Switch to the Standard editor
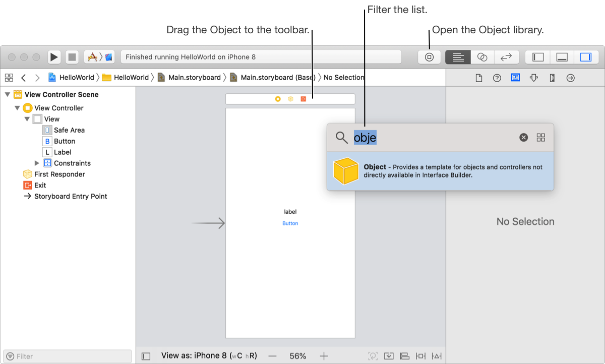 [x=458, y=57]
